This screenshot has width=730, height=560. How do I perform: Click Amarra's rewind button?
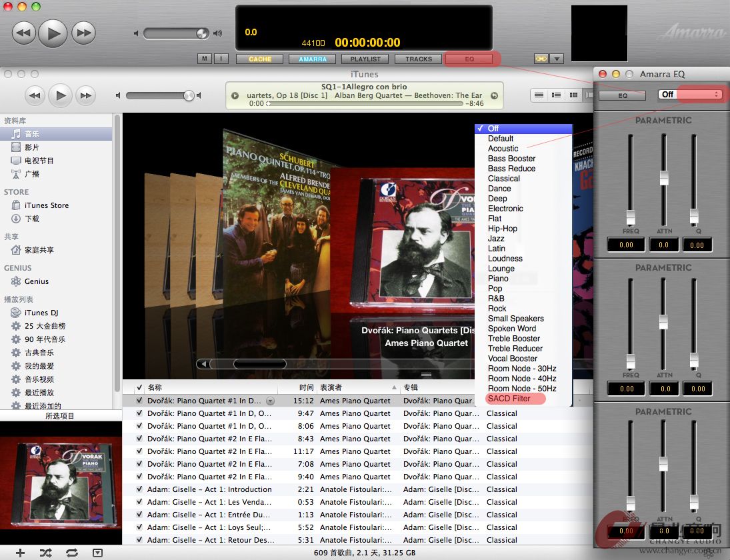coord(24,33)
